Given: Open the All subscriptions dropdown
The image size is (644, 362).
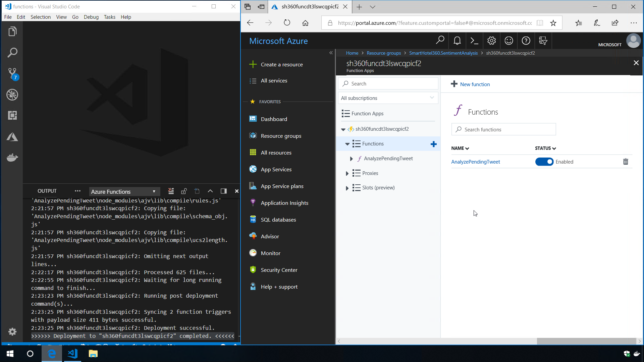Looking at the screenshot, I should click(388, 98).
